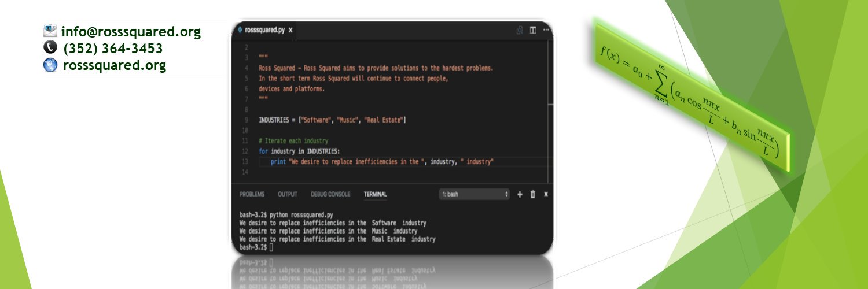This screenshot has height=289, width=868.
Task: Select the TERMINAL panel tab
Action: point(375,194)
